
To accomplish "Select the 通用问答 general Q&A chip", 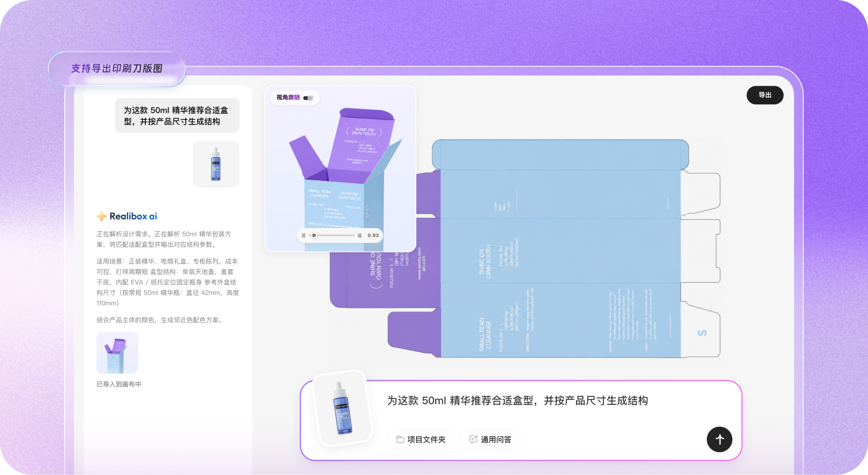I will pyautogui.click(x=490, y=440).
